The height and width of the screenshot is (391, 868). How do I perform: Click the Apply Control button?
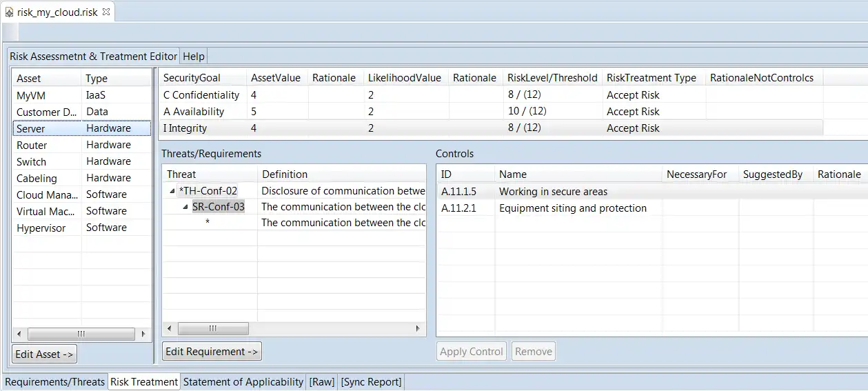click(472, 352)
